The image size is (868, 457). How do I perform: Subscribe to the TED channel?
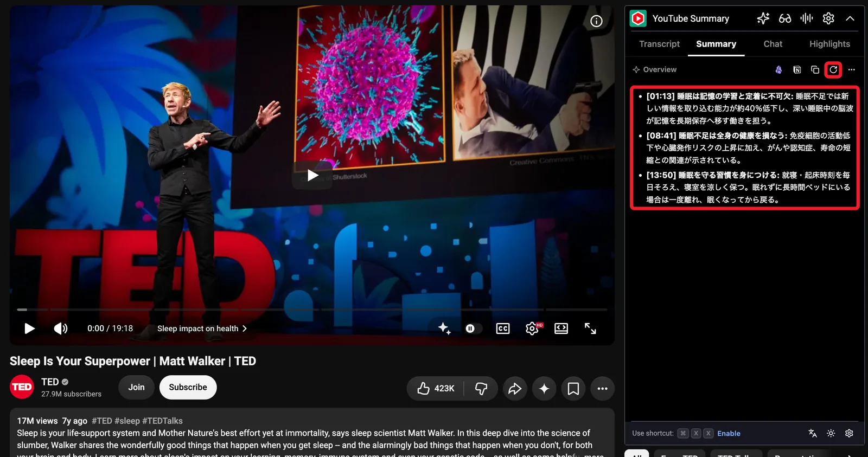[188, 387]
